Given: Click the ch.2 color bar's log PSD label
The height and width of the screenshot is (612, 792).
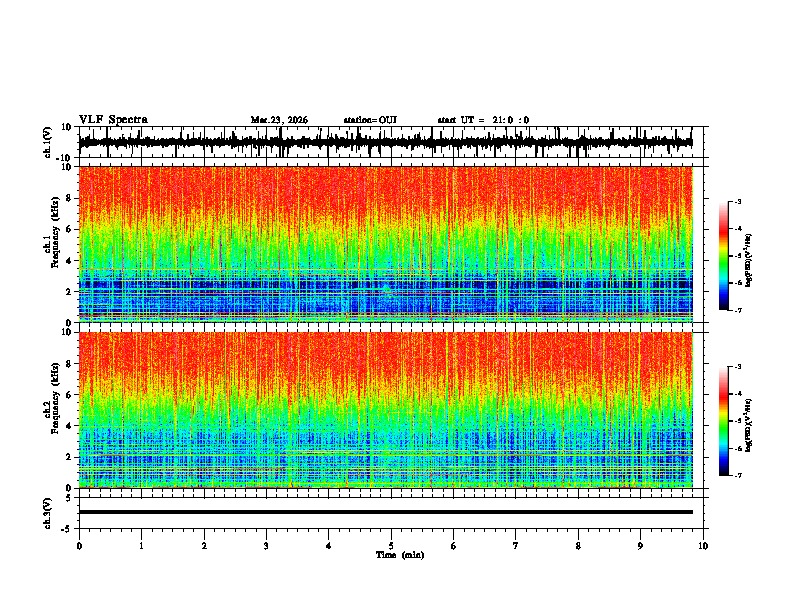Looking at the screenshot, I should coord(748,425).
